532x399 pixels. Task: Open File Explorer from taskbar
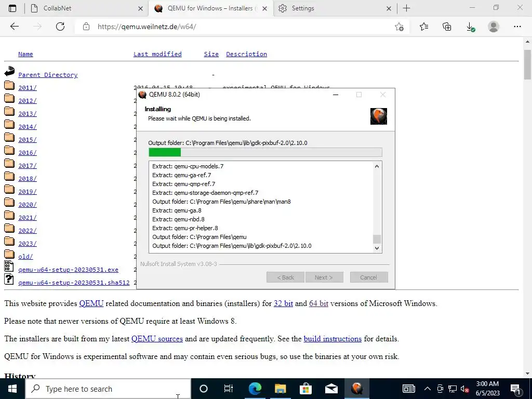(280, 389)
